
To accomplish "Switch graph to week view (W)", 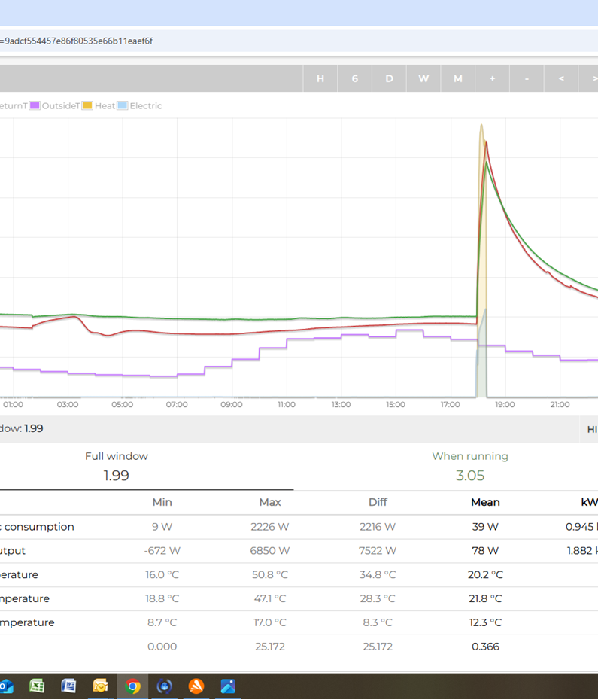I will point(423,78).
